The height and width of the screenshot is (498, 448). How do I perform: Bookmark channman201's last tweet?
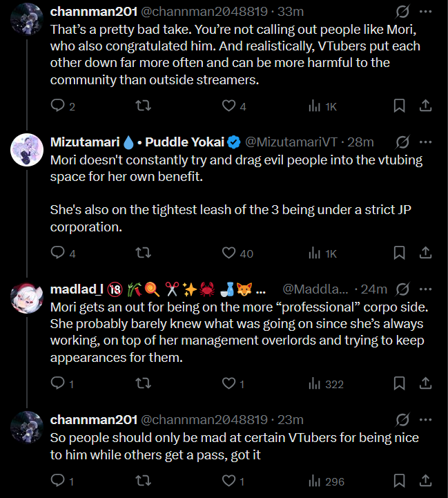tap(399, 480)
